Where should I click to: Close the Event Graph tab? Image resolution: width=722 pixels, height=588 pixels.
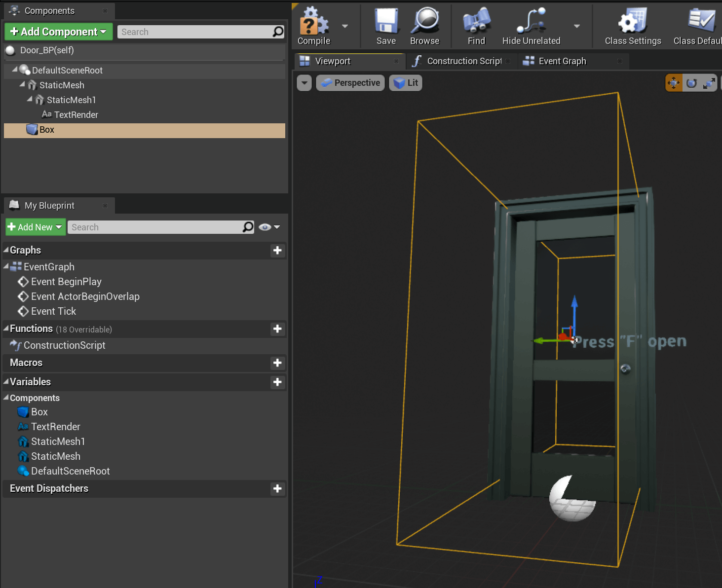pyautogui.click(x=620, y=61)
